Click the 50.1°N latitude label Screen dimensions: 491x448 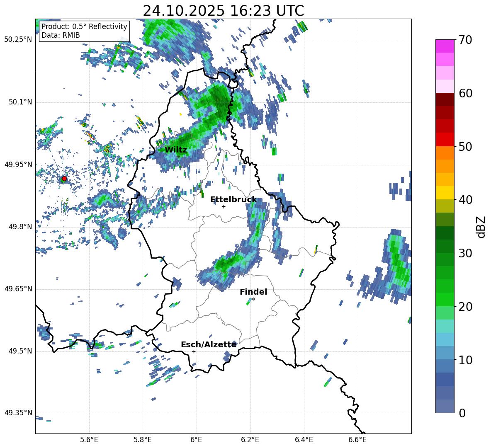tap(20, 102)
